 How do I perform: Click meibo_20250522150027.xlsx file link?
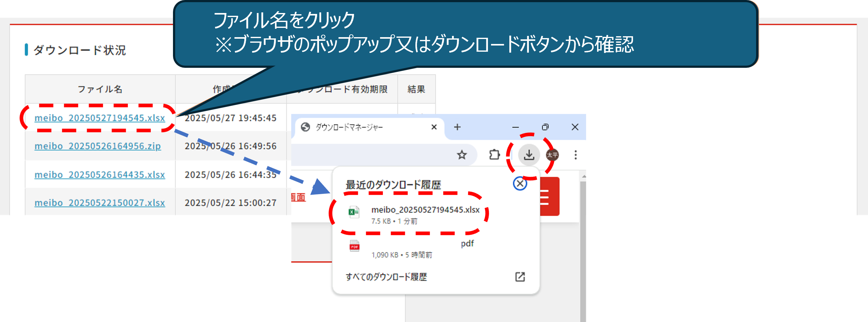pos(100,203)
